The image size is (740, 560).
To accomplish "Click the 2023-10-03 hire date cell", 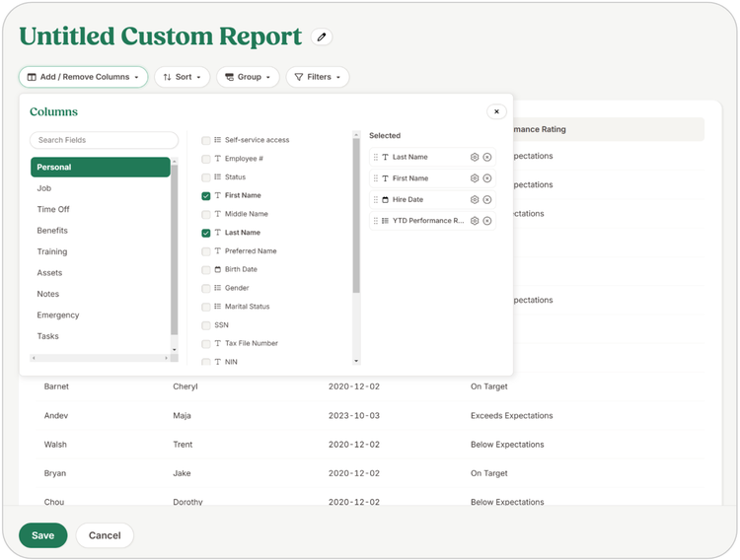I will [354, 416].
